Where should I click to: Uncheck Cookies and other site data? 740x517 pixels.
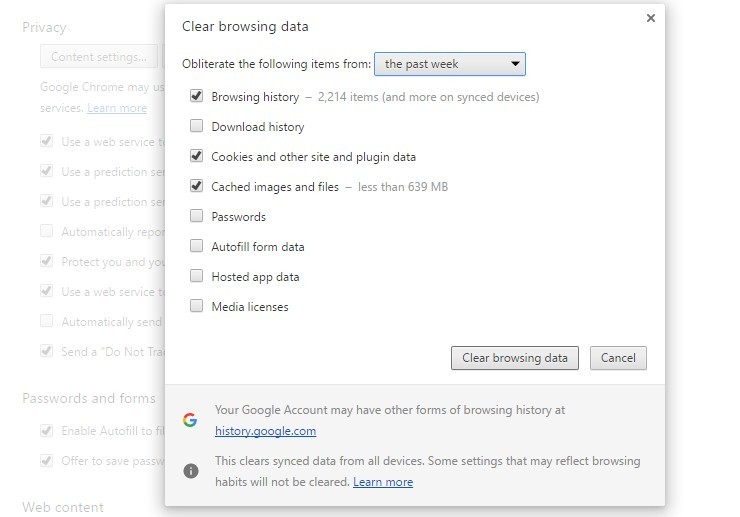pos(196,156)
